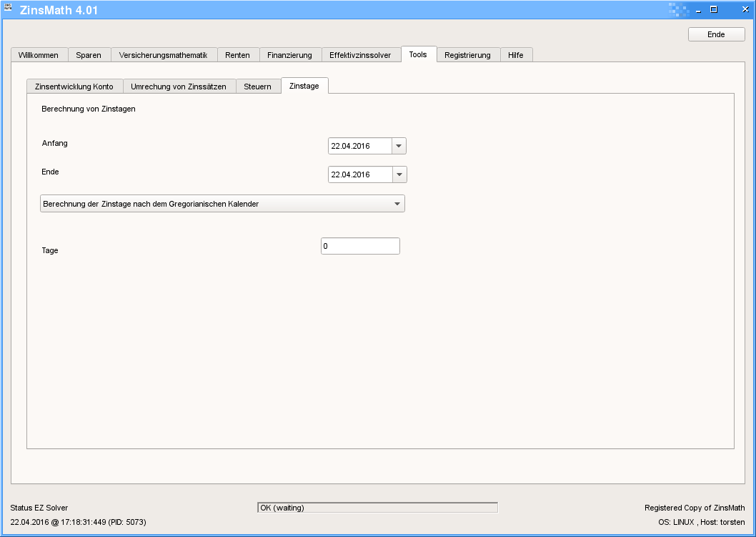Expand the Zinstage calculation method dropdown
Viewport: 756px width, 537px height.
(x=397, y=204)
